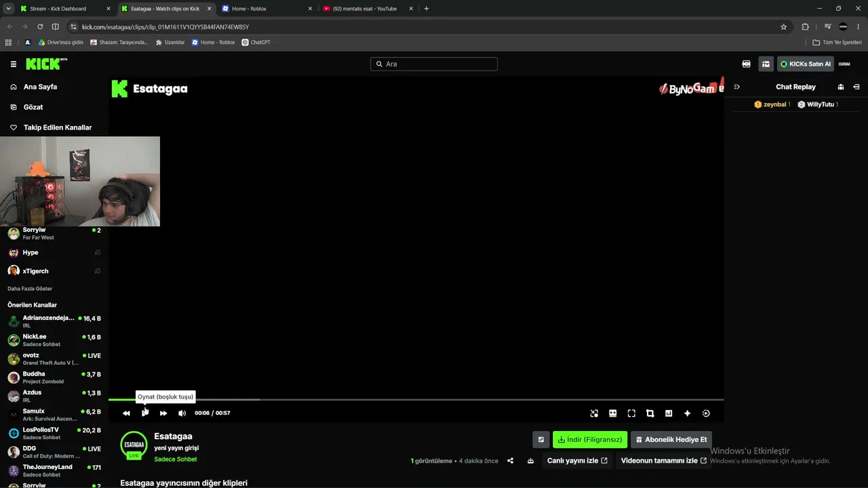Open Buddha recommended channel

coord(54,378)
